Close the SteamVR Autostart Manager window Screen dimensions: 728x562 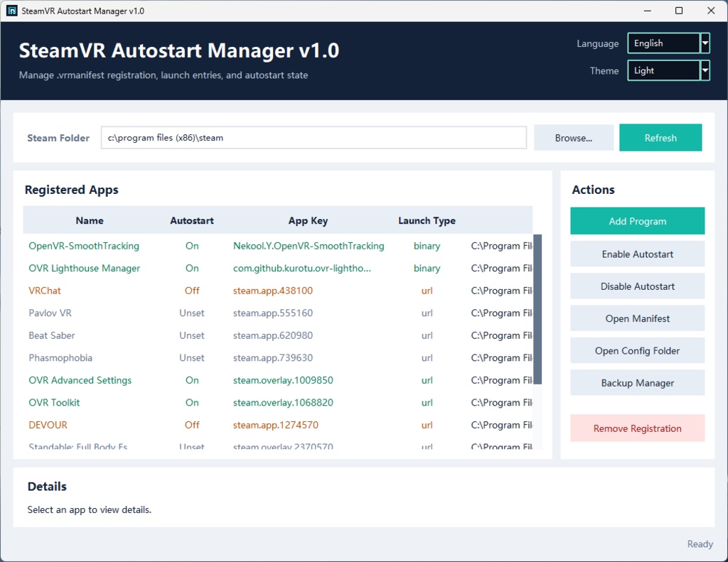pyautogui.click(x=711, y=11)
